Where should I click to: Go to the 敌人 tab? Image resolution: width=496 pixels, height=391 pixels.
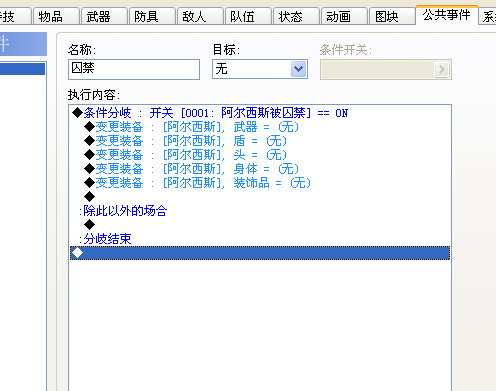point(200,16)
